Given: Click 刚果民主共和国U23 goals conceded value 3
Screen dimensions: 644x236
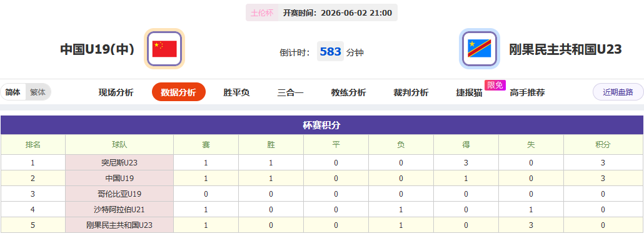Looking at the screenshot, I should click(531, 225).
